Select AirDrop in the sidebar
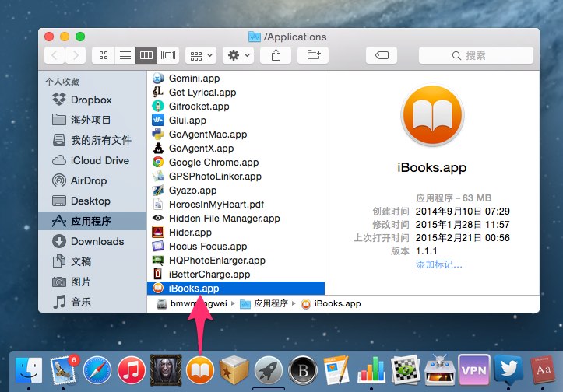 (93, 180)
